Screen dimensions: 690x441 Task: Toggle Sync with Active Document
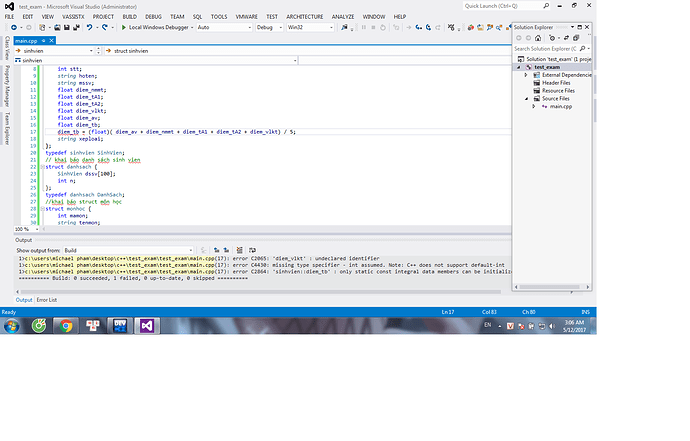[x=566, y=38]
